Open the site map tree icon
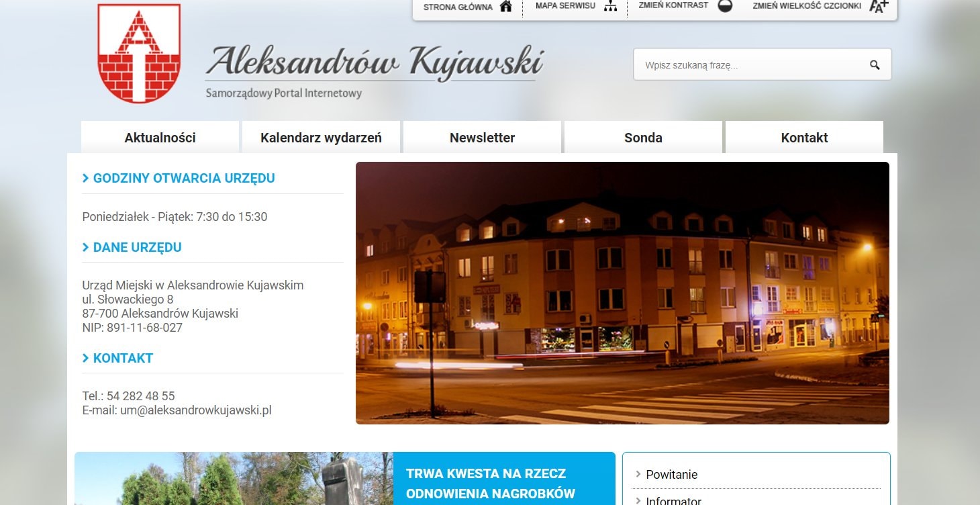 (x=609, y=6)
